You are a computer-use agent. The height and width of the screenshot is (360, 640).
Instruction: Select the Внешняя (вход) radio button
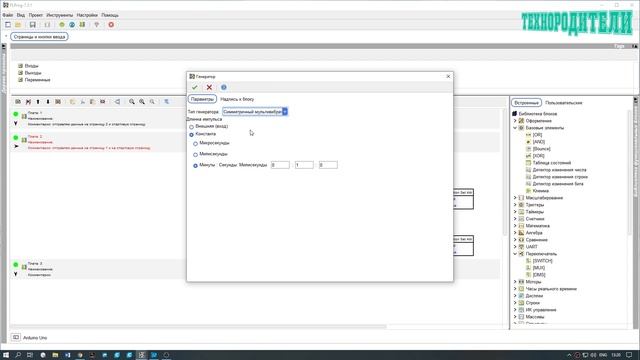[191, 127]
